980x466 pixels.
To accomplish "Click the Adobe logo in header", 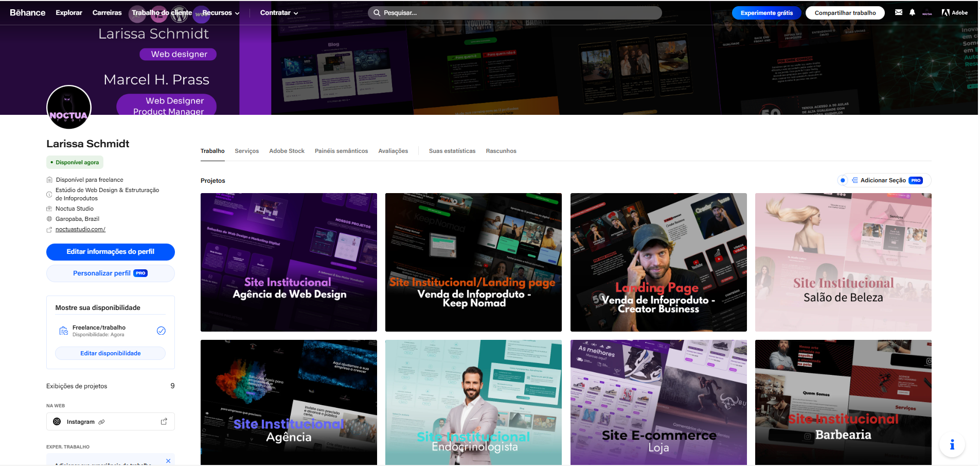I will [x=954, y=12].
